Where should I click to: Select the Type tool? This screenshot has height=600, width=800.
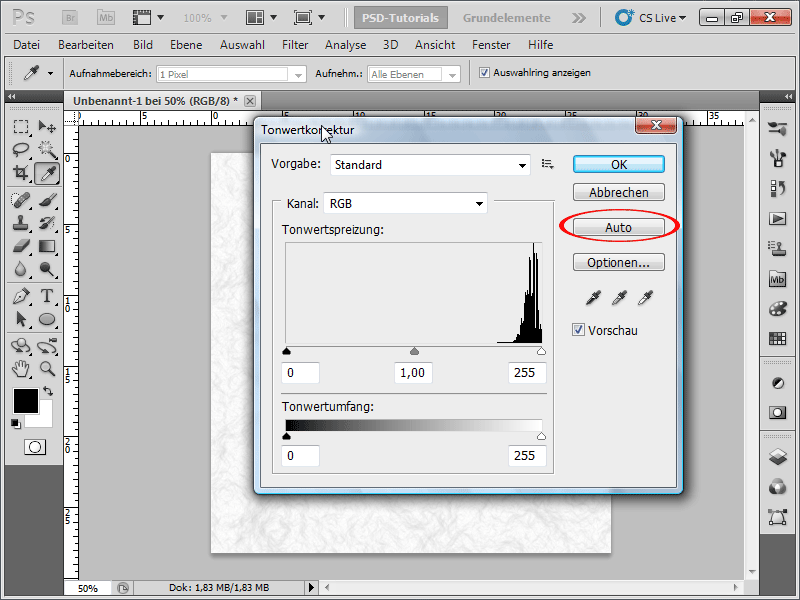pos(47,296)
